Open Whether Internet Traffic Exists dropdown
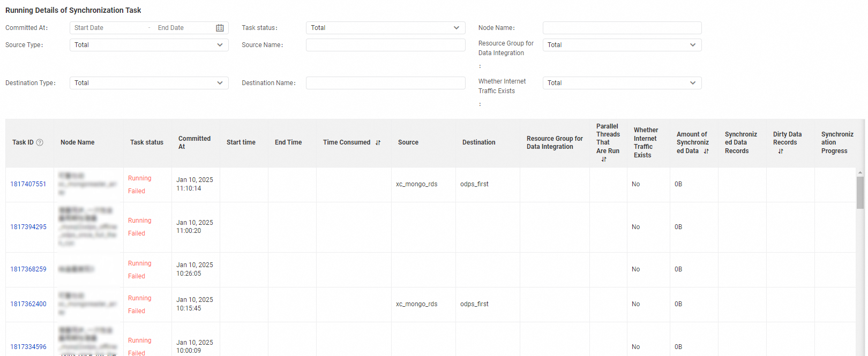This screenshot has width=868, height=356. [622, 83]
